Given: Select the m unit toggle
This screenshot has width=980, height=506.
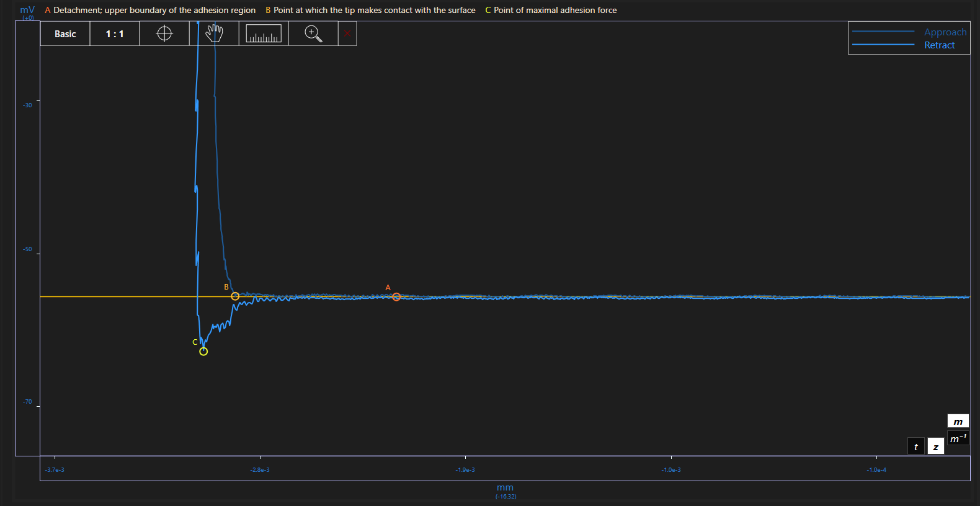Looking at the screenshot, I should [958, 422].
